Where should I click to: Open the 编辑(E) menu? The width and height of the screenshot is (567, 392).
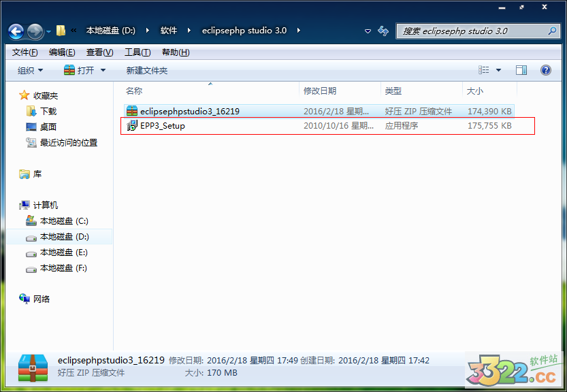tap(62, 52)
